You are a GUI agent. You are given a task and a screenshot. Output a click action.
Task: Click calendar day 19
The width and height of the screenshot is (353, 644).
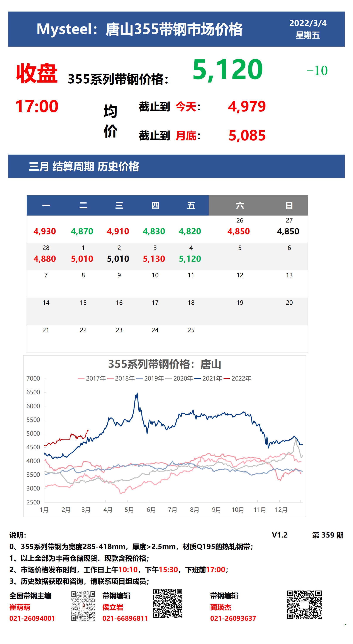[x=240, y=303]
